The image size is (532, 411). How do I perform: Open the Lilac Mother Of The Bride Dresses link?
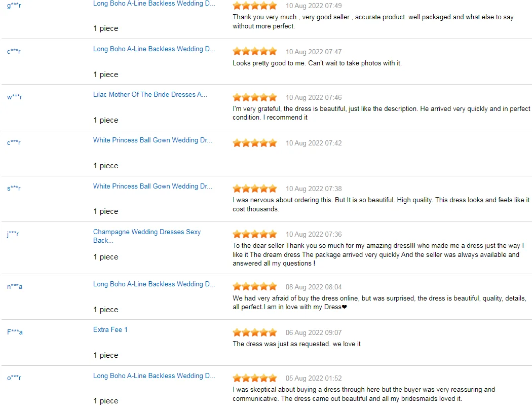pos(150,95)
